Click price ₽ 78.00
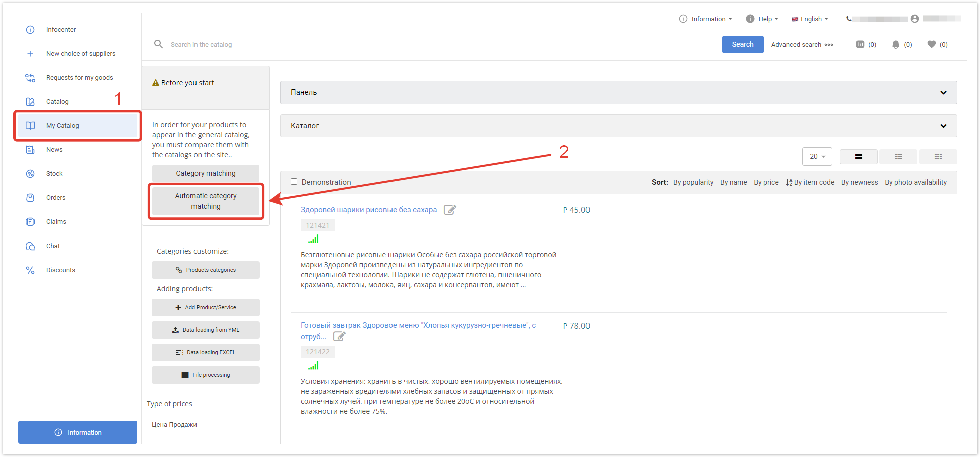 pyautogui.click(x=576, y=326)
